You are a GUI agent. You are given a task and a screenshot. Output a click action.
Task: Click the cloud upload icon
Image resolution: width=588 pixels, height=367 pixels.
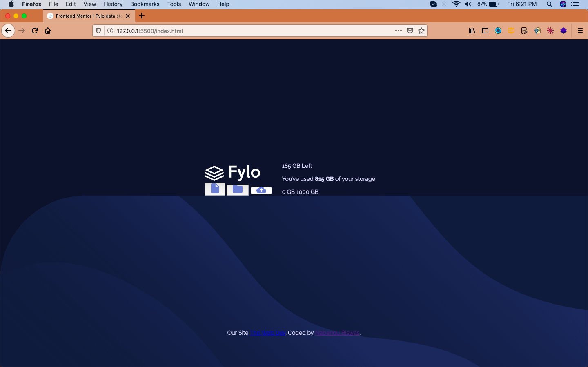[261, 190]
